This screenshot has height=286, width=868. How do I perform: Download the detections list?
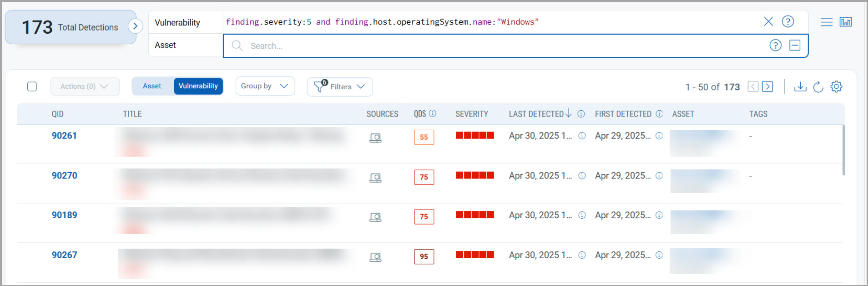(x=800, y=87)
